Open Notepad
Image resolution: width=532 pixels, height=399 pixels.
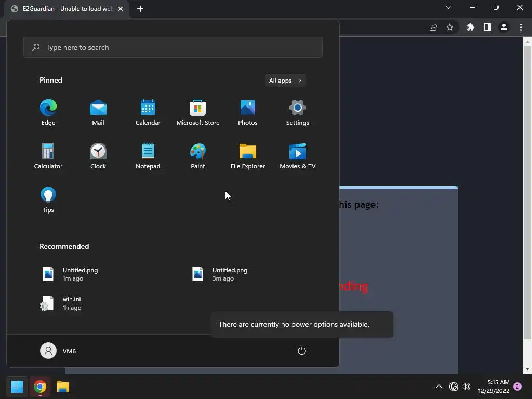point(148,156)
